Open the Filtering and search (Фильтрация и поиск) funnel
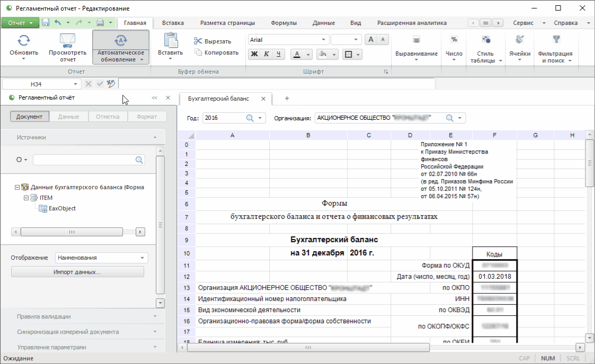This screenshot has height=364, width=595. (556, 40)
